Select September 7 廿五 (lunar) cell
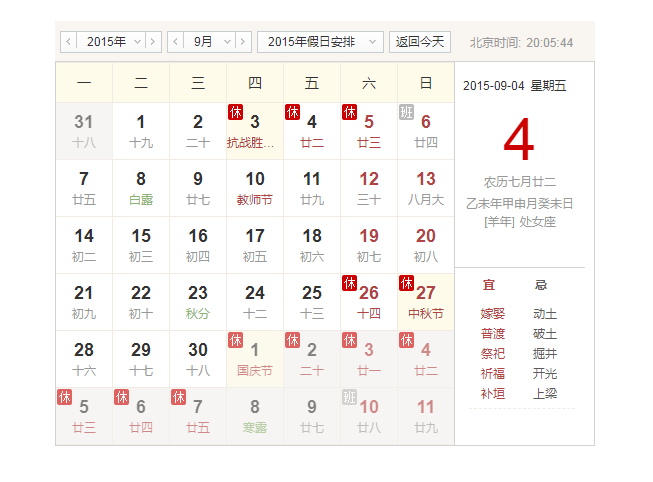 (x=84, y=188)
